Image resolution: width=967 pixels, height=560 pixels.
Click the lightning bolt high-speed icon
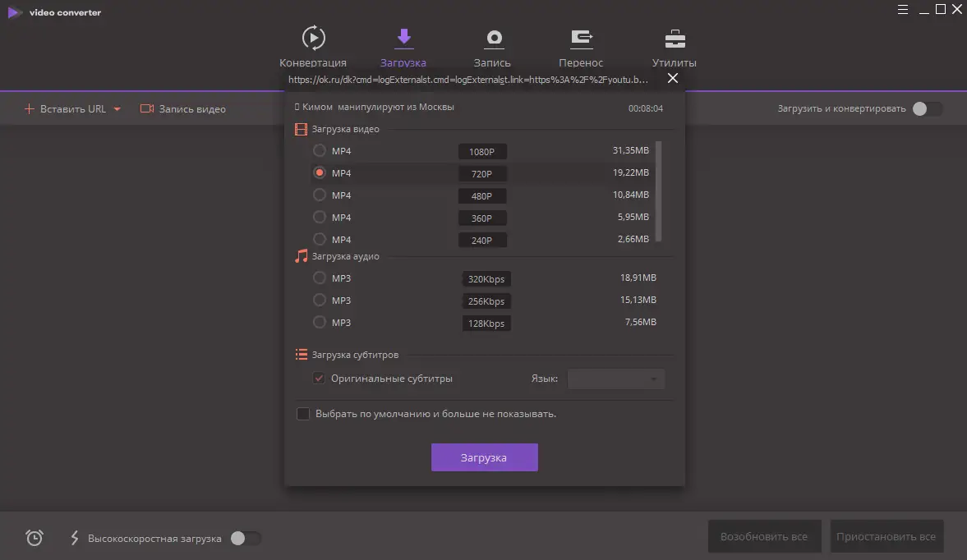(75, 538)
